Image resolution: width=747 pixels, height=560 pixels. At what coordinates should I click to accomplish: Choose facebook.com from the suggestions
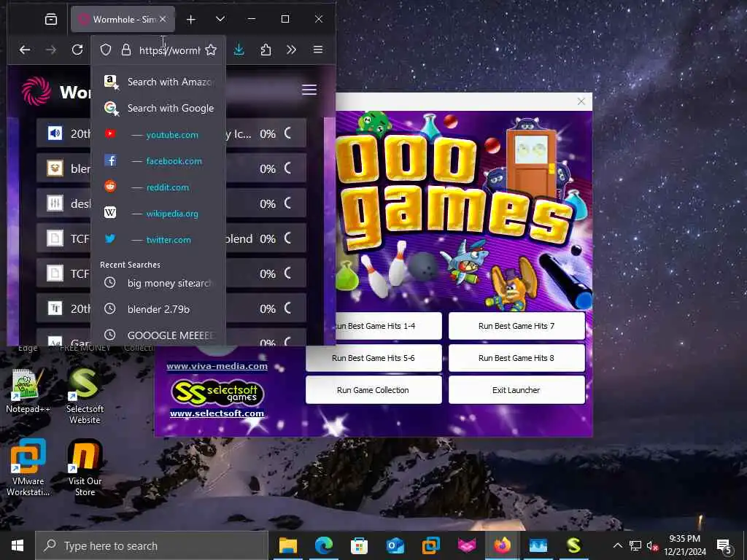[158, 161]
